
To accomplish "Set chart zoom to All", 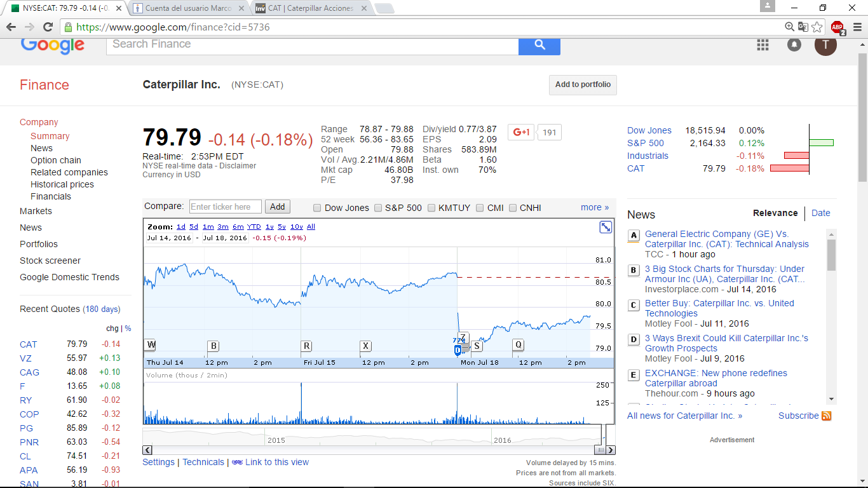I will point(311,227).
